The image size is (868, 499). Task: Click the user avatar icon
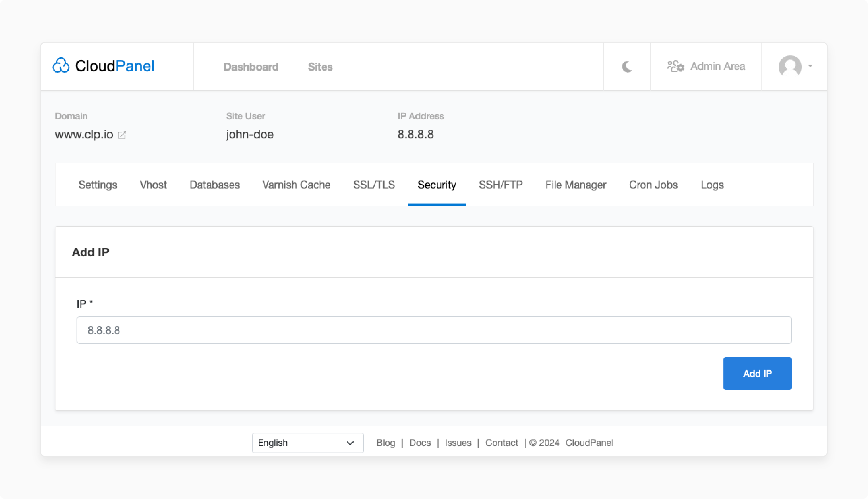790,66
